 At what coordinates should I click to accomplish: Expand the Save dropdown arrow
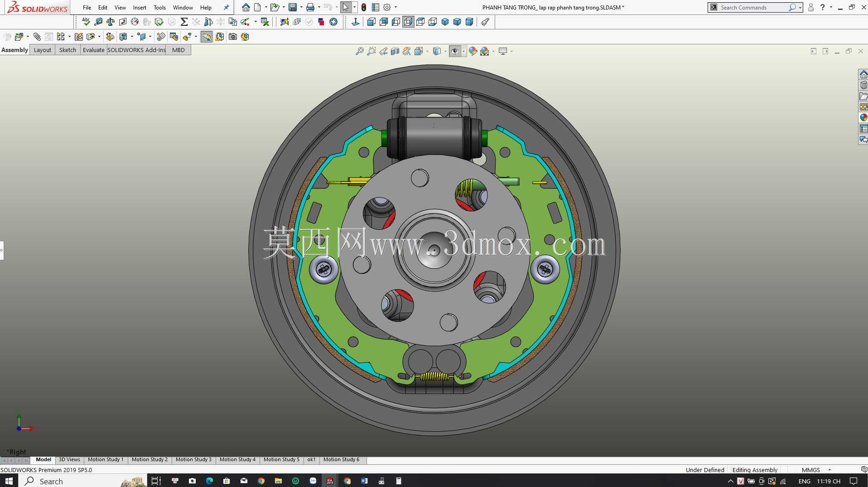(x=301, y=7)
